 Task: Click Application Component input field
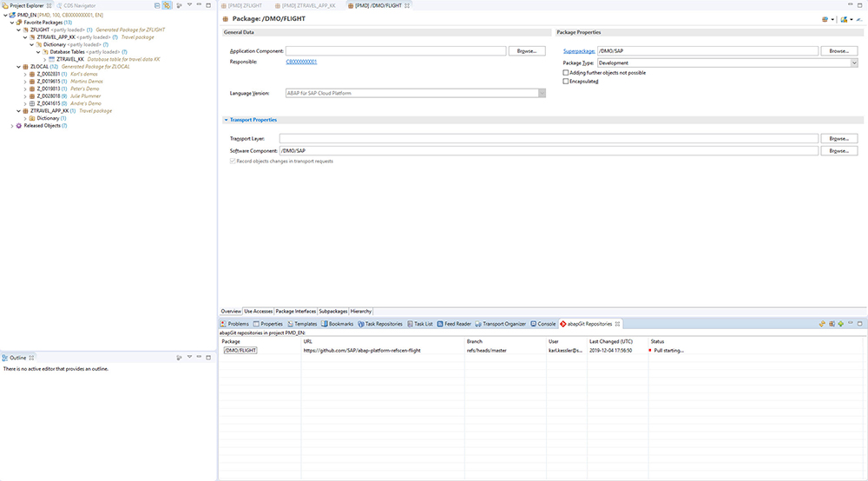(x=396, y=51)
